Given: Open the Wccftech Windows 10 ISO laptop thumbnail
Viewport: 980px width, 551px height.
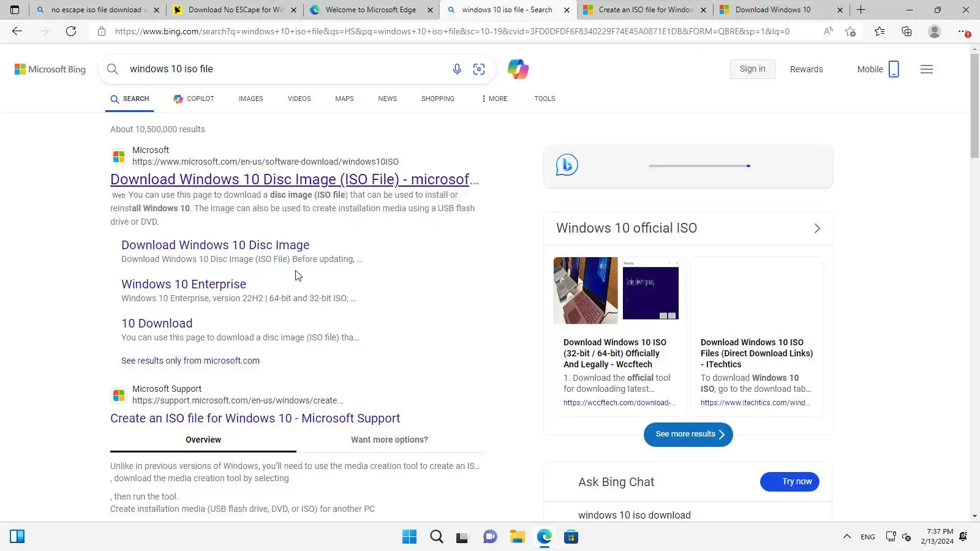Looking at the screenshot, I should [586, 290].
